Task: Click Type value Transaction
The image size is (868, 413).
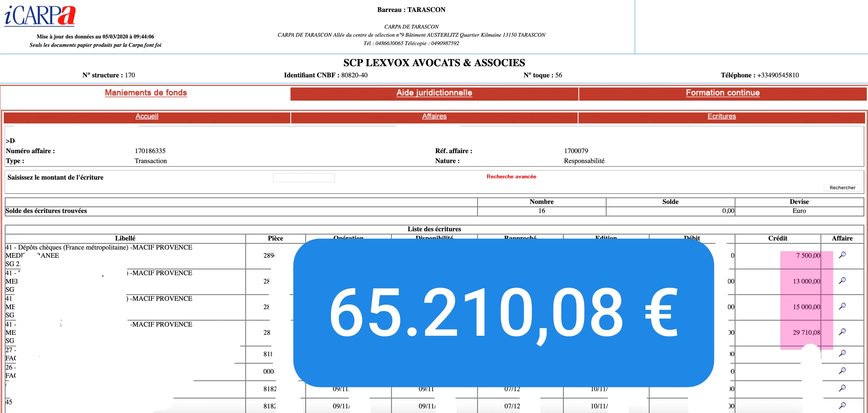Action: pyautogui.click(x=151, y=161)
